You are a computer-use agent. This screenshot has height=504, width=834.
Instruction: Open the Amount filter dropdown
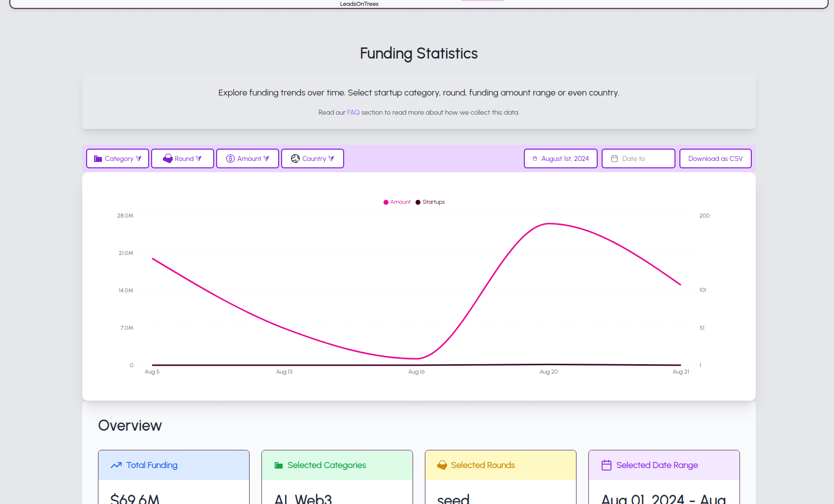pos(248,158)
